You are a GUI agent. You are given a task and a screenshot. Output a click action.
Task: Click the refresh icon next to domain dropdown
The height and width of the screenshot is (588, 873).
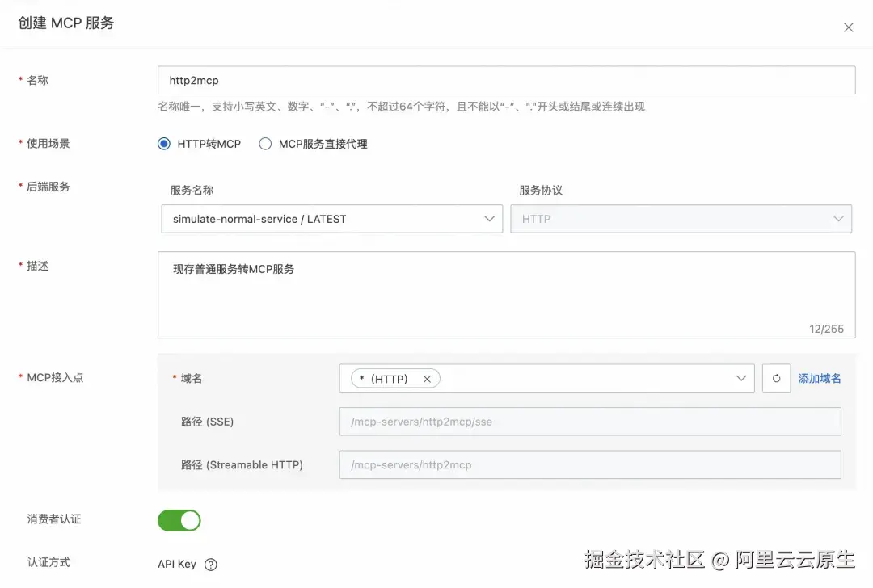point(776,378)
